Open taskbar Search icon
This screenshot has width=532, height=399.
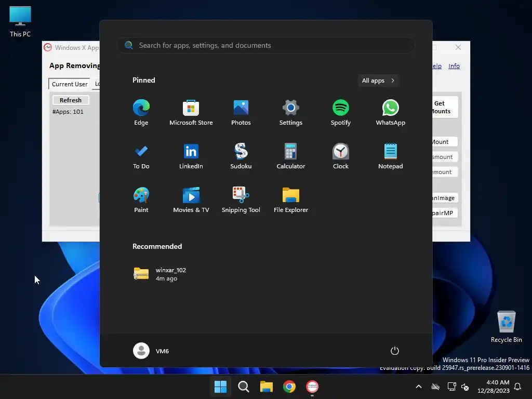tap(243, 387)
